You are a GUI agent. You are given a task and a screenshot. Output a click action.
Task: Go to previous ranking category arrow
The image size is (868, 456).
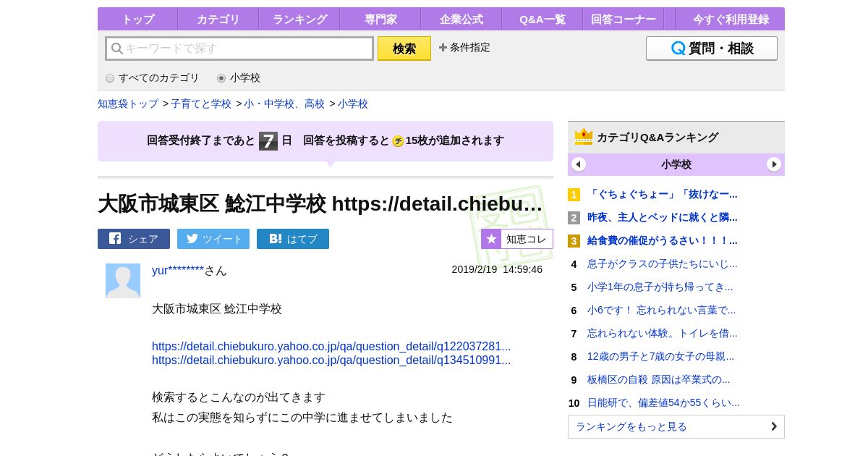[579, 164]
